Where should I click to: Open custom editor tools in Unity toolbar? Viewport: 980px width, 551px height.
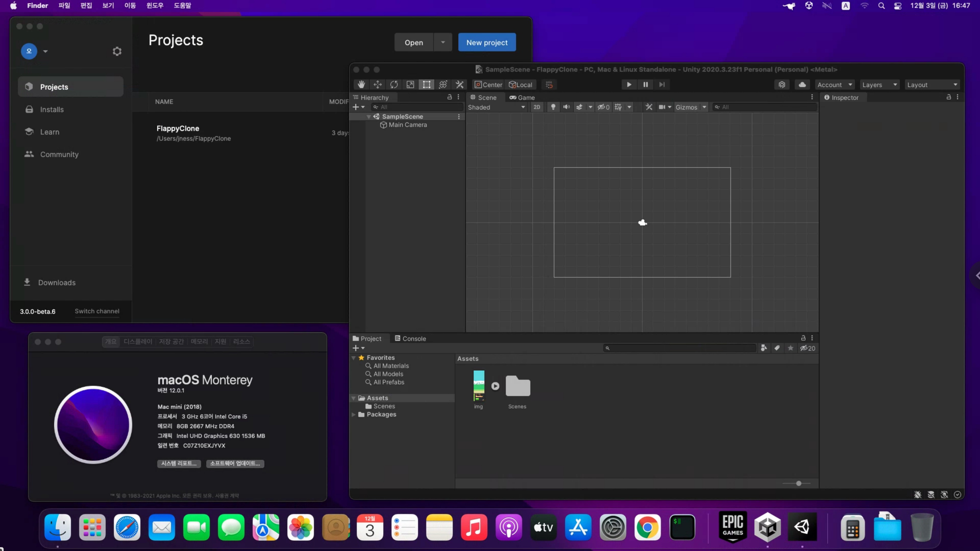click(x=460, y=85)
